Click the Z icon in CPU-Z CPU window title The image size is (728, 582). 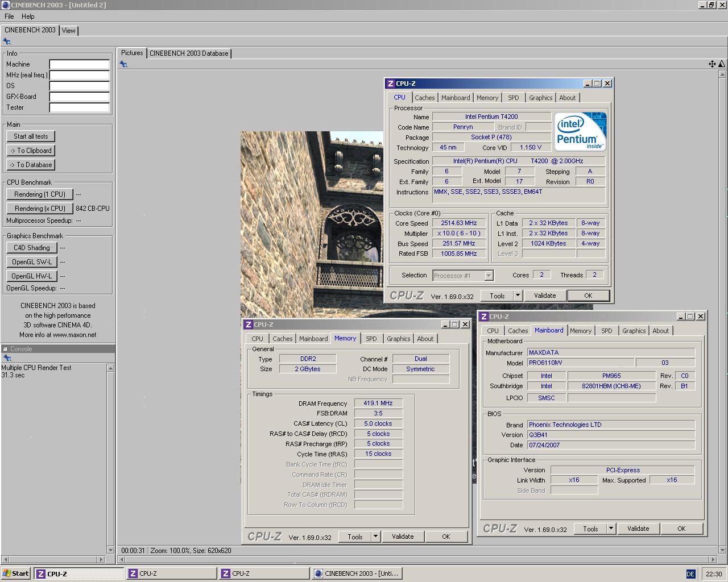pos(391,84)
